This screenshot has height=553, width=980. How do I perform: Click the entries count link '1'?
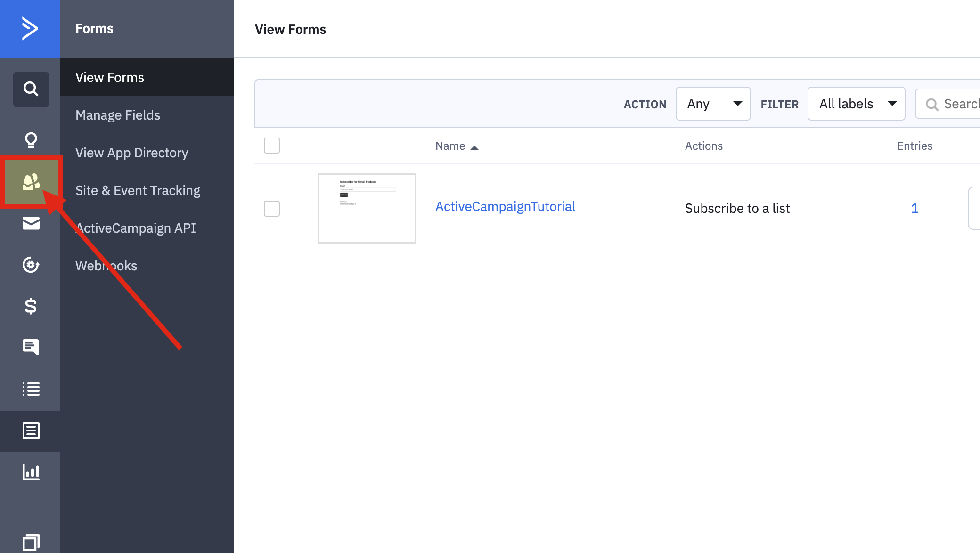915,208
